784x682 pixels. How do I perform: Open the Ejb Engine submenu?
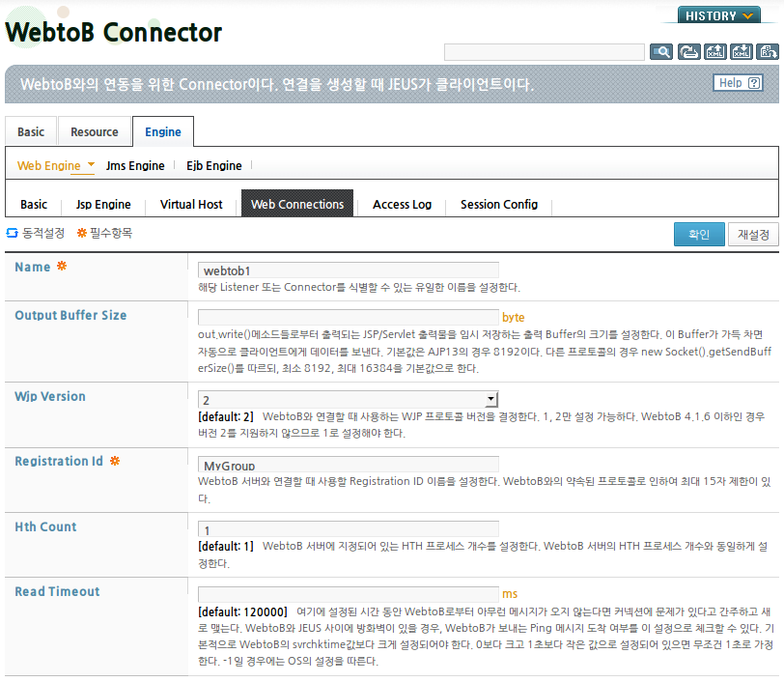point(214,165)
